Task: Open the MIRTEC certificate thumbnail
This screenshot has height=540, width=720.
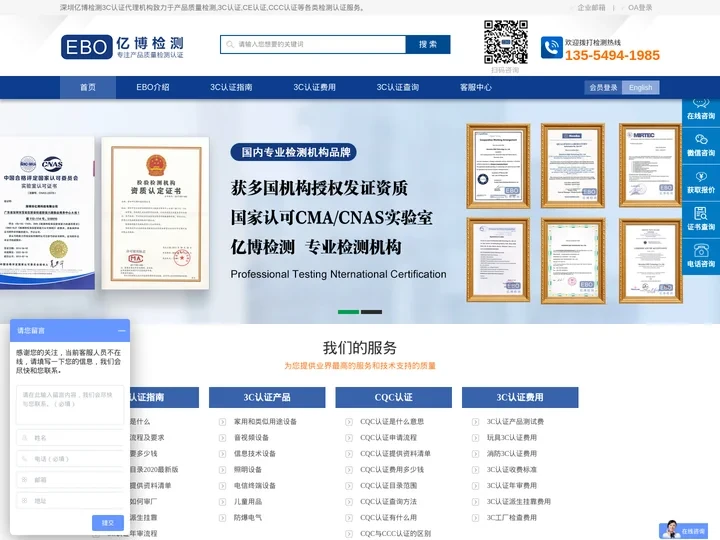Action: (651, 166)
